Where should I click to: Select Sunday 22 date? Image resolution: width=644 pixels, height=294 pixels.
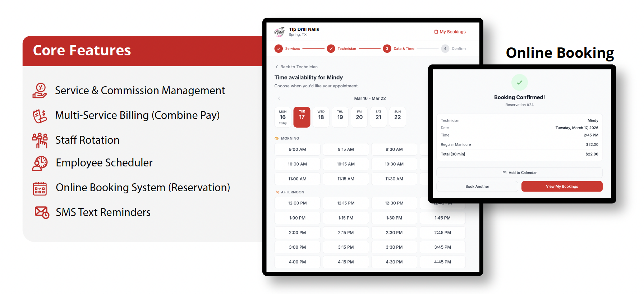click(397, 117)
